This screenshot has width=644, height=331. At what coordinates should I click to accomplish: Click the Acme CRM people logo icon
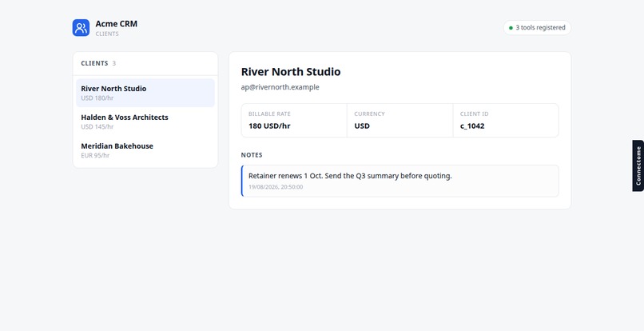(x=81, y=27)
